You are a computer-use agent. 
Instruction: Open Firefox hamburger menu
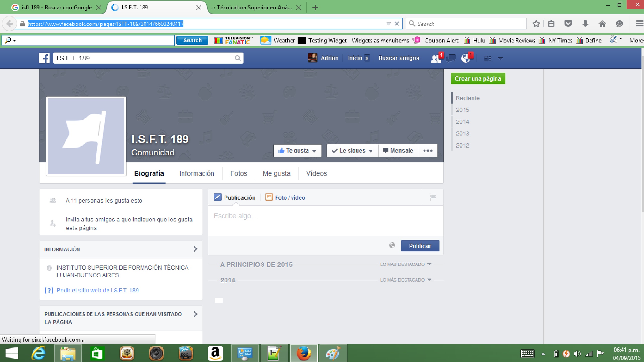[639, 24]
